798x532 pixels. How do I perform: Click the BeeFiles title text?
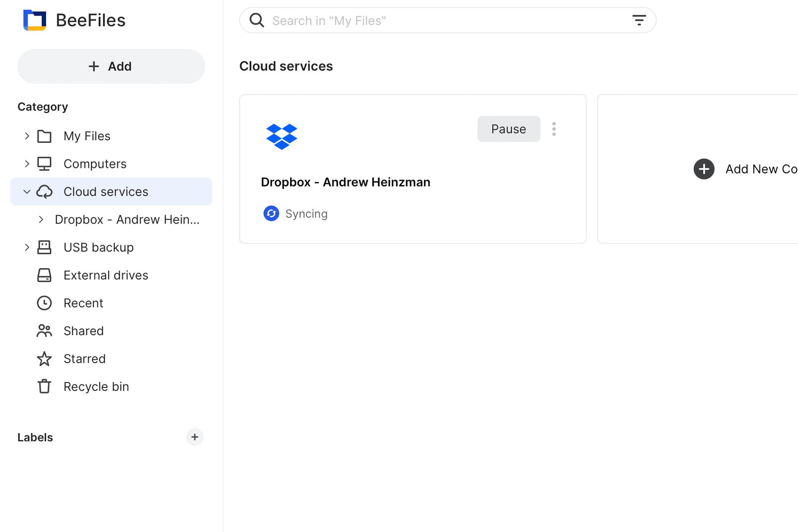point(90,20)
